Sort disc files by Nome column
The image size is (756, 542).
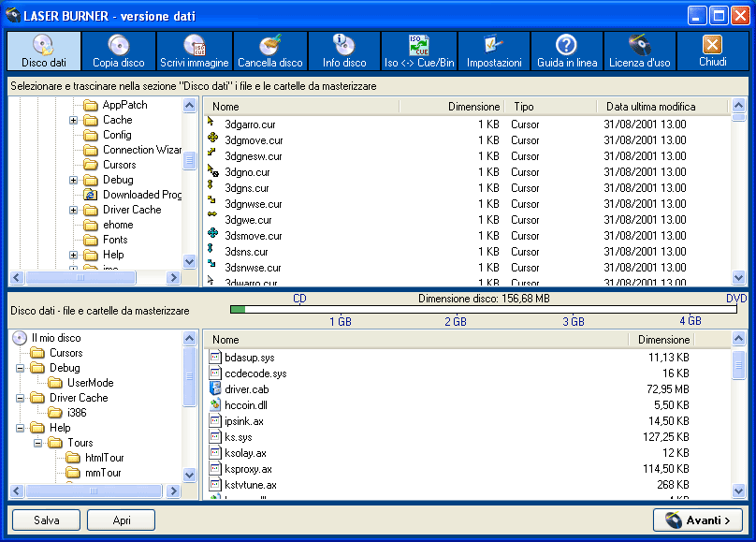tap(416, 340)
